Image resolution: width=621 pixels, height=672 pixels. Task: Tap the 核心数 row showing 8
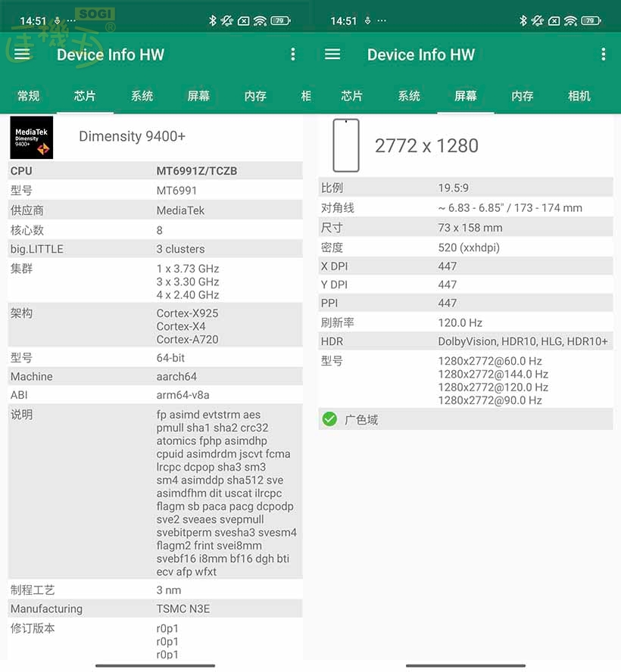coord(155,230)
